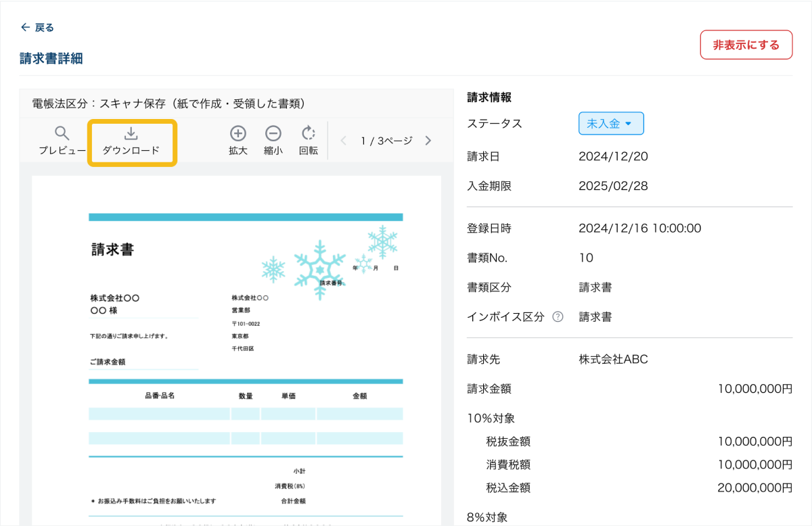Go to the next page arrow
Viewport: 812px width, 526px height.
[428, 141]
